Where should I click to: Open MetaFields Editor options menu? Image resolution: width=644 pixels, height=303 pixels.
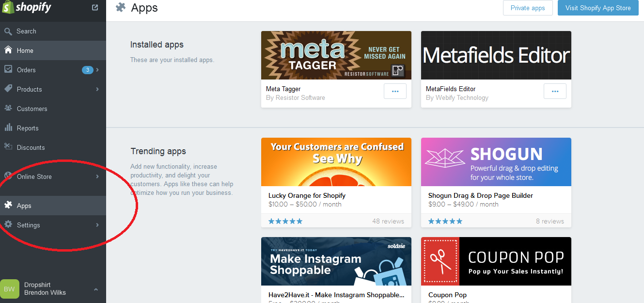(555, 91)
